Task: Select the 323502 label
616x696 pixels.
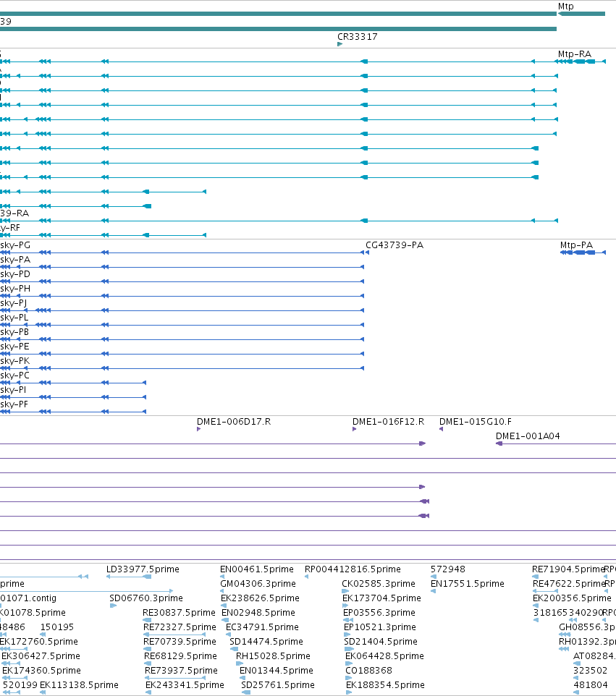Action: pos(590,670)
